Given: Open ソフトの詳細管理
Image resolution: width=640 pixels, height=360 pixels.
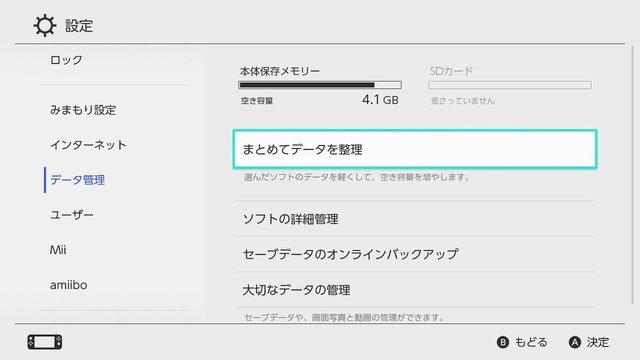Looking at the screenshot, I should tap(415, 219).
